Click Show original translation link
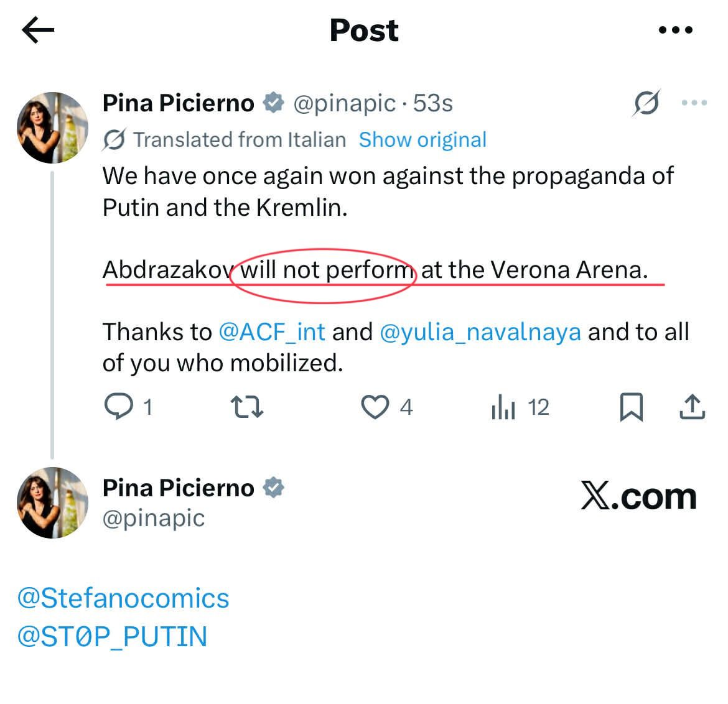The height and width of the screenshot is (704, 728). tap(422, 140)
